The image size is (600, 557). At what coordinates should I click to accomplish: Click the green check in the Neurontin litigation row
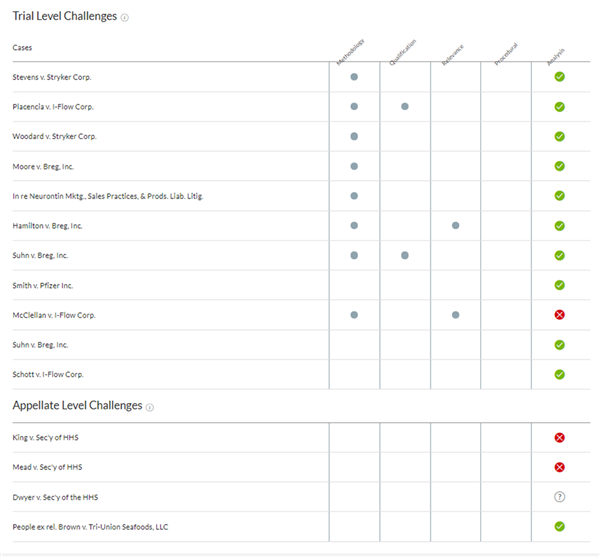click(559, 196)
